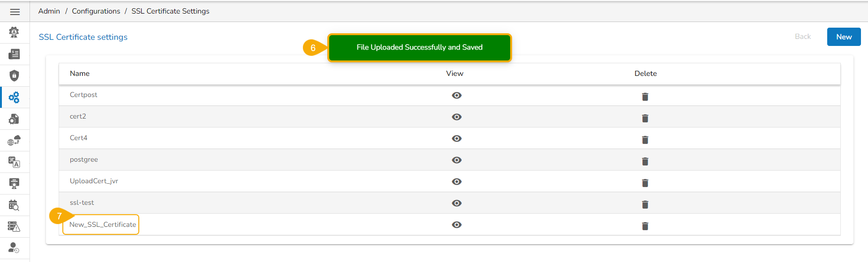Click the security shield sidebar icon

(15, 75)
